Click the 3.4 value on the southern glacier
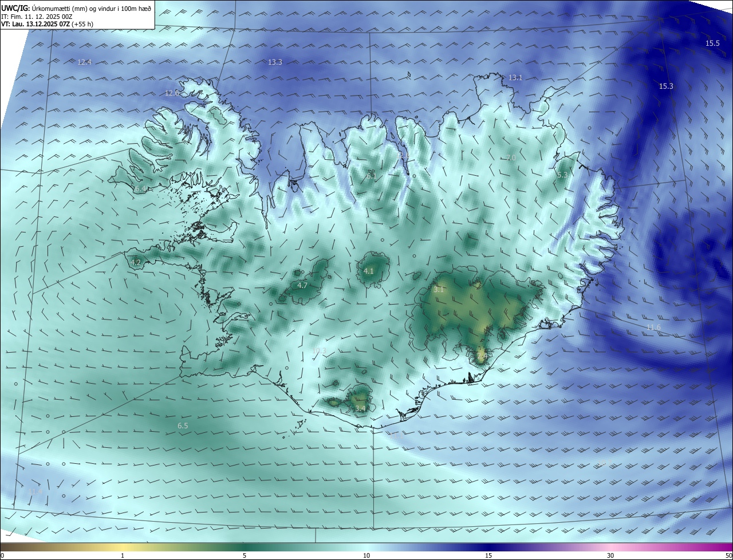The width and height of the screenshot is (733, 560). pyautogui.click(x=360, y=409)
